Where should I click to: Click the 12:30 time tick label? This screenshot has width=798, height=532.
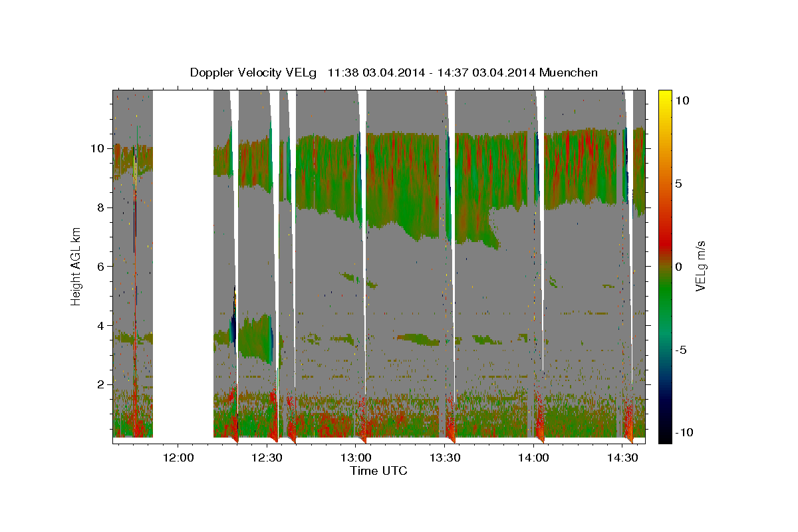click(x=267, y=457)
